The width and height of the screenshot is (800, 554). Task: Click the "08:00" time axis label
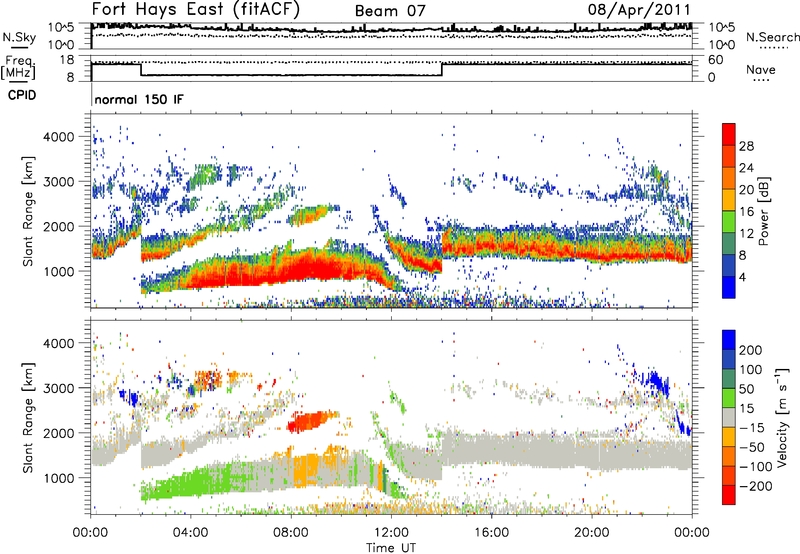pyautogui.click(x=291, y=533)
